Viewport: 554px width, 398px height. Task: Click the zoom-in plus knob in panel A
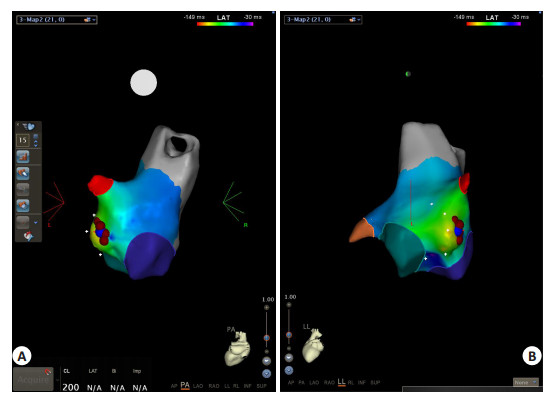pyautogui.click(x=266, y=308)
